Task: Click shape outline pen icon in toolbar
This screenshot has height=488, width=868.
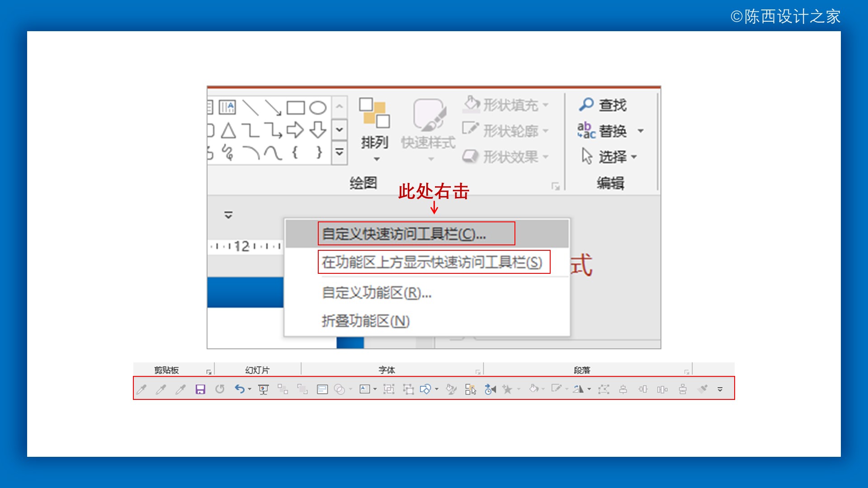Action: 557,389
